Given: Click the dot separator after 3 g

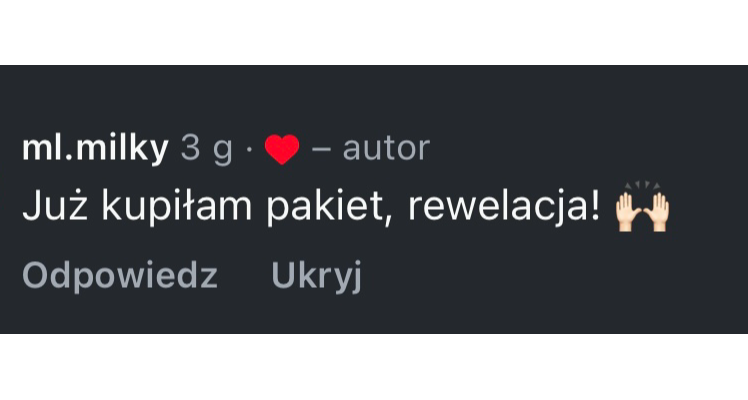Looking at the screenshot, I should point(249,150).
